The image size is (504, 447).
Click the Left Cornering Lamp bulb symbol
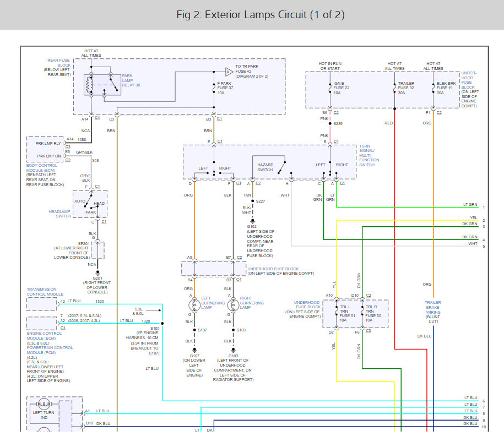coord(193,304)
